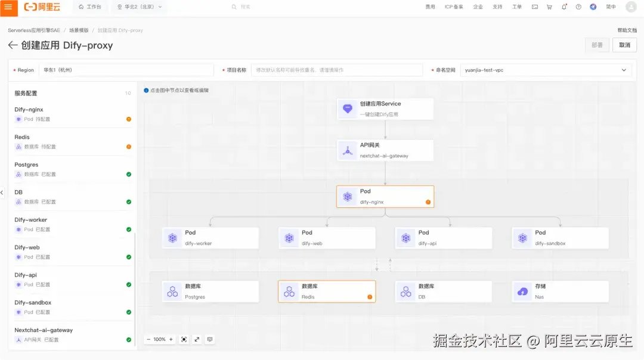Toggle the minimap icon near the zoom controls
The height and width of the screenshot is (360, 644).
[x=210, y=339]
